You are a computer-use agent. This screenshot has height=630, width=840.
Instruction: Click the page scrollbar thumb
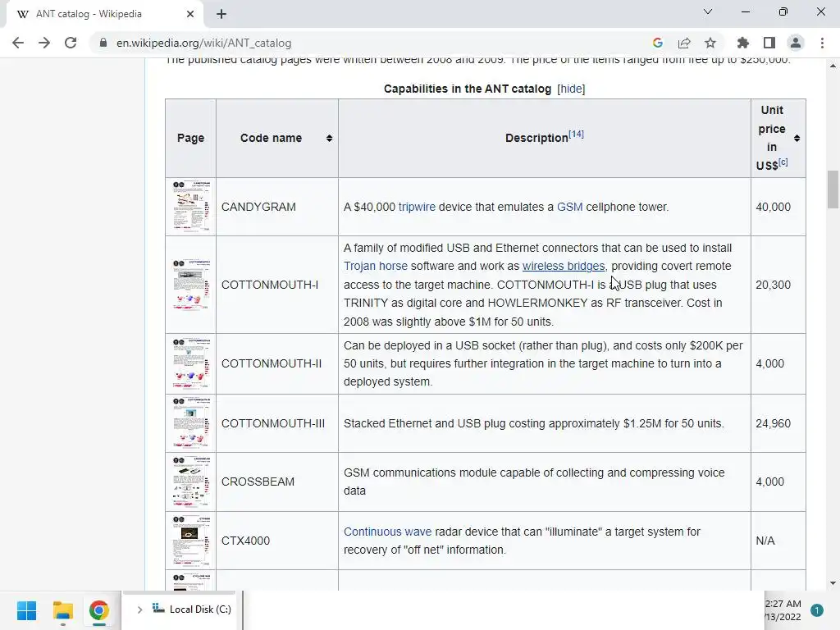click(833, 189)
